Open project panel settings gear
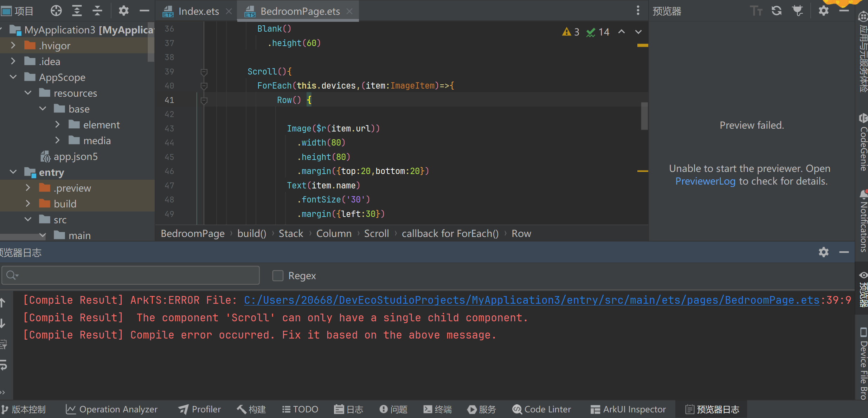Viewport: 868px width, 418px height. point(123,11)
